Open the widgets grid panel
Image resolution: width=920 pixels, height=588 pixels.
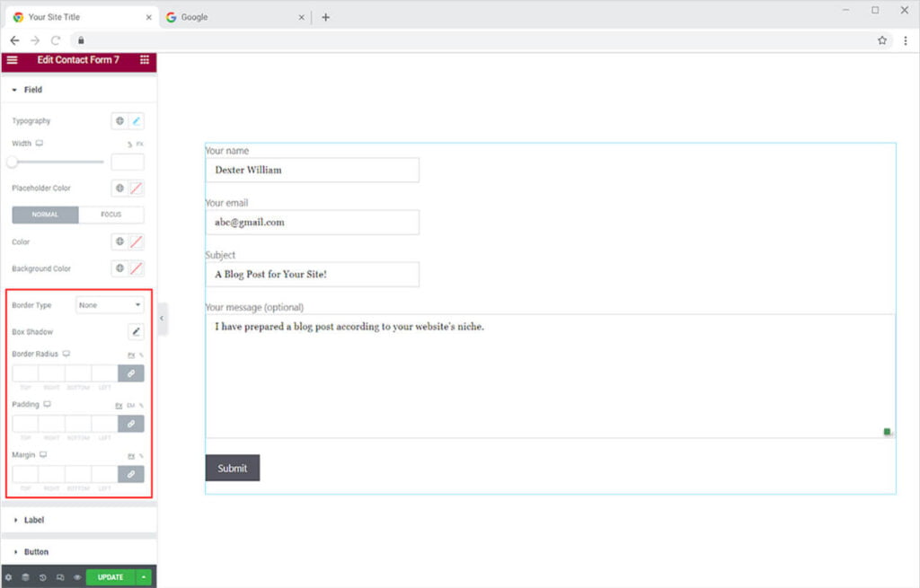point(145,60)
